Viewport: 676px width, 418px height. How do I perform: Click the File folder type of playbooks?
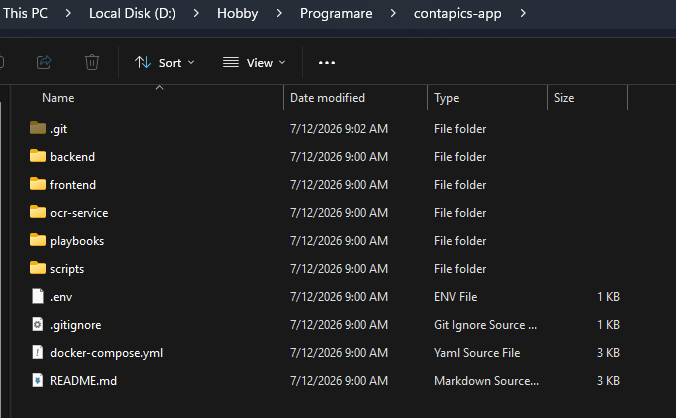click(x=460, y=240)
